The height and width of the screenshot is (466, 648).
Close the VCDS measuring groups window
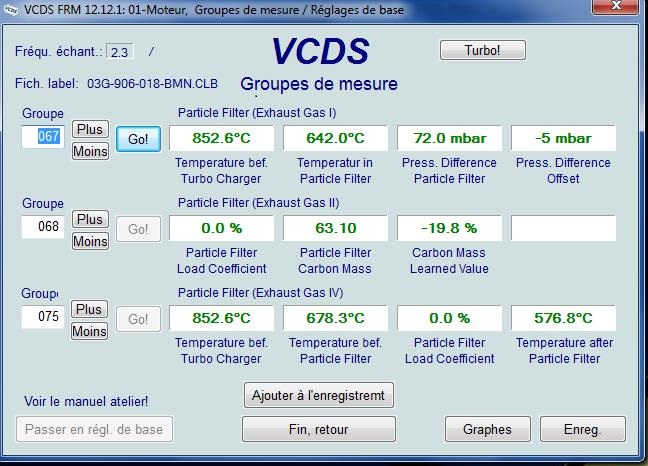(616, 6)
